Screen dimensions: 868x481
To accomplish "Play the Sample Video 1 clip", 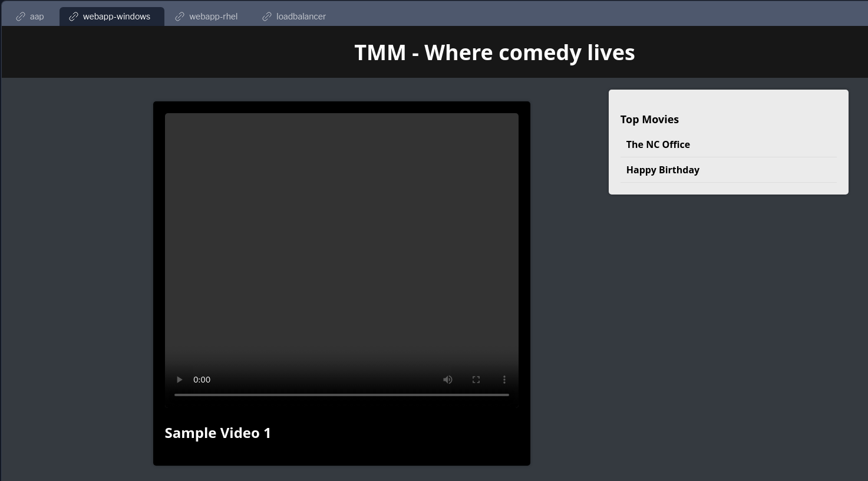I will pos(179,380).
